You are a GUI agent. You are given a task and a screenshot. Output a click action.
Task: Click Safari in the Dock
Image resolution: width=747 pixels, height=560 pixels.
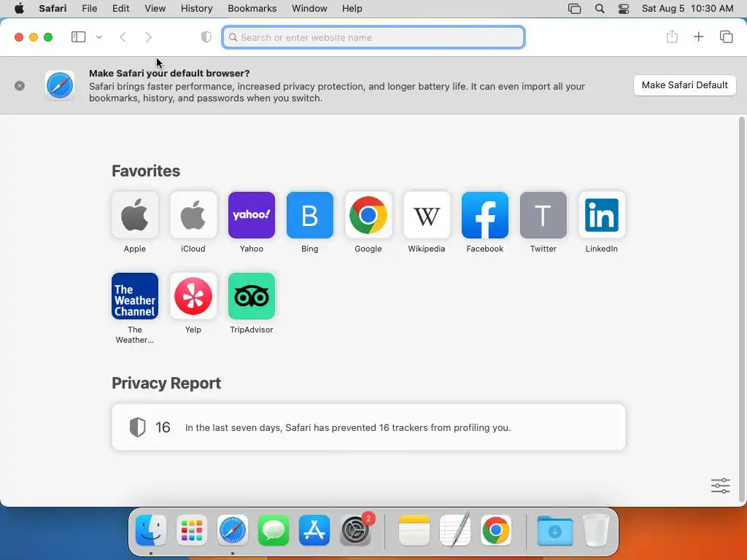[233, 530]
